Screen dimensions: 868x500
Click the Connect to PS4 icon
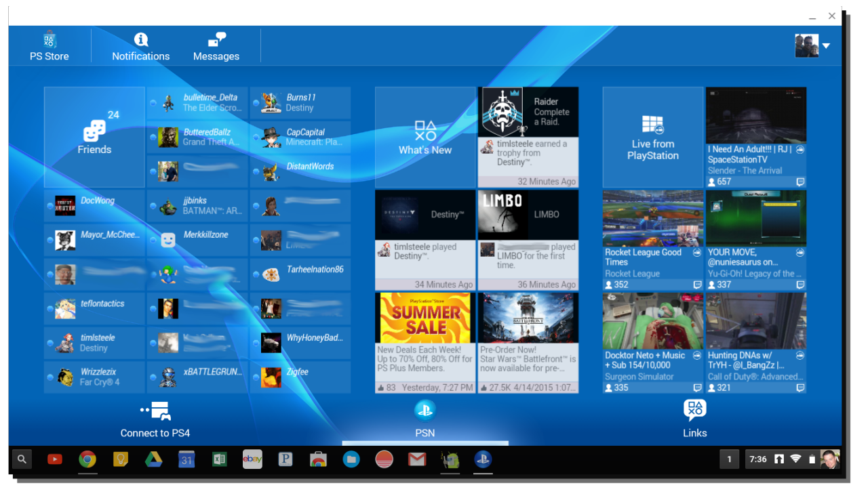[x=155, y=419]
